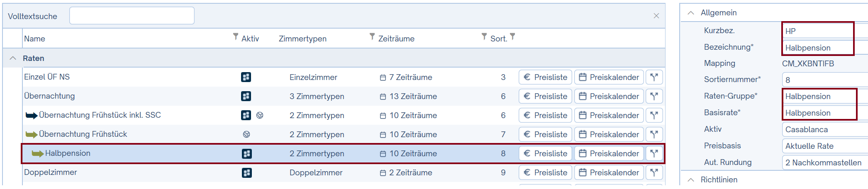
Task: Clear the Volltextsuche search with X
Action: tap(656, 16)
